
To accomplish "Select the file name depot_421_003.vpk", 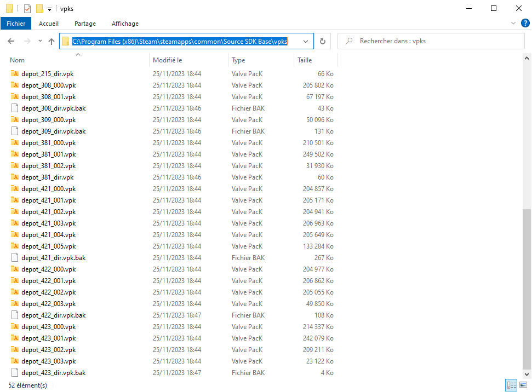I will tap(49, 223).
